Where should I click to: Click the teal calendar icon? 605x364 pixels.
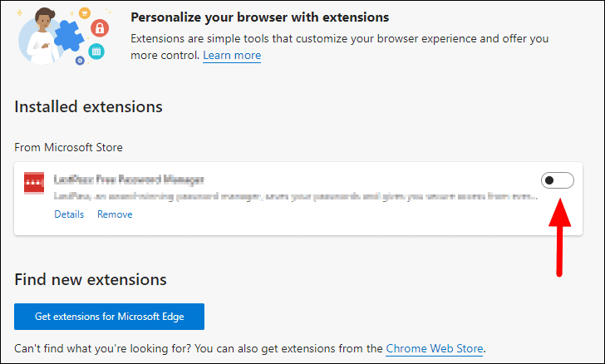tap(96, 52)
